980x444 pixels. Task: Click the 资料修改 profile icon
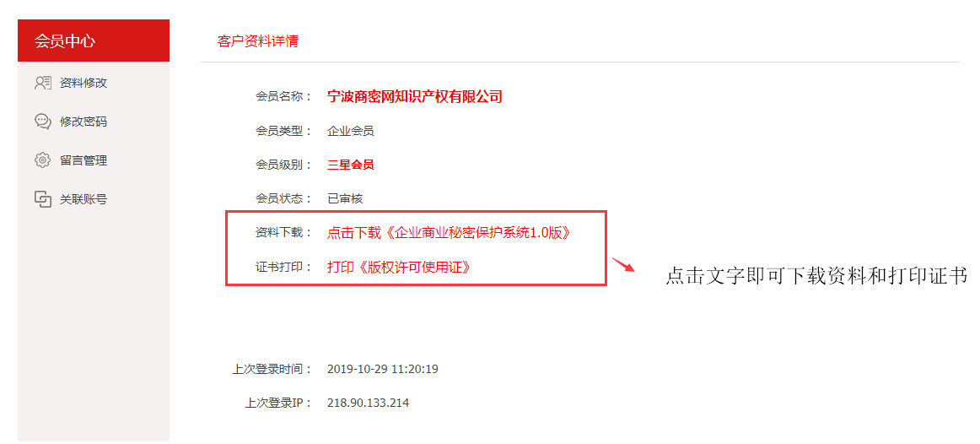point(42,83)
